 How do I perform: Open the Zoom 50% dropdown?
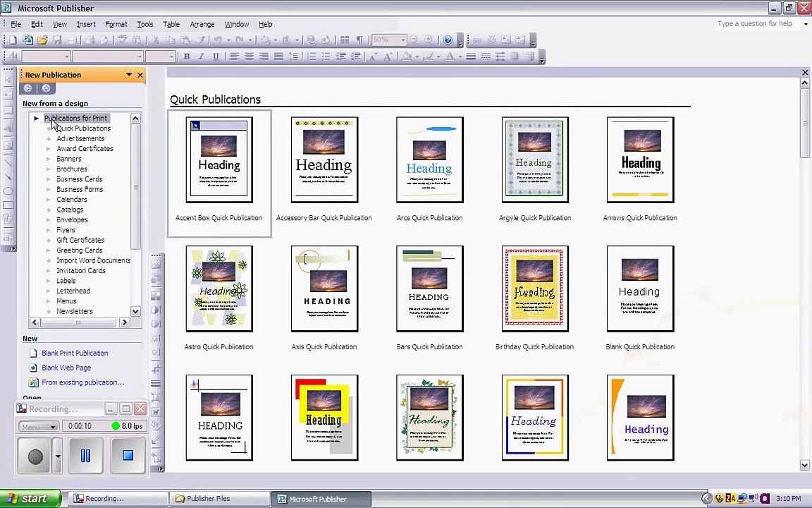(x=403, y=40)
